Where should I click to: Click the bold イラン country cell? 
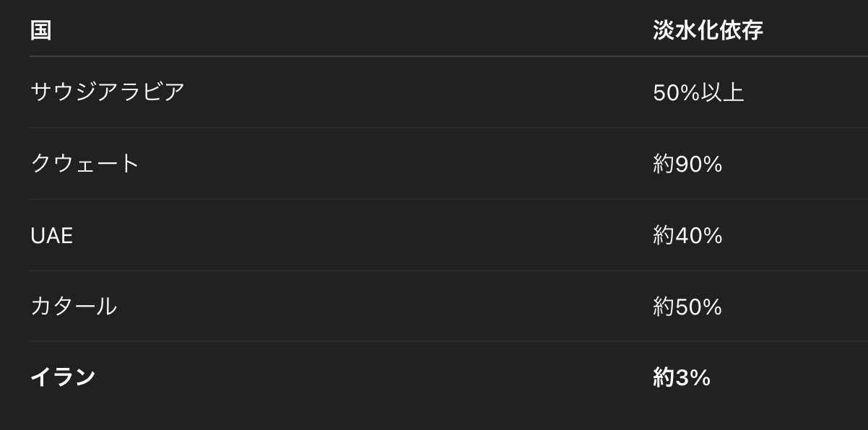tap(63, 377)
